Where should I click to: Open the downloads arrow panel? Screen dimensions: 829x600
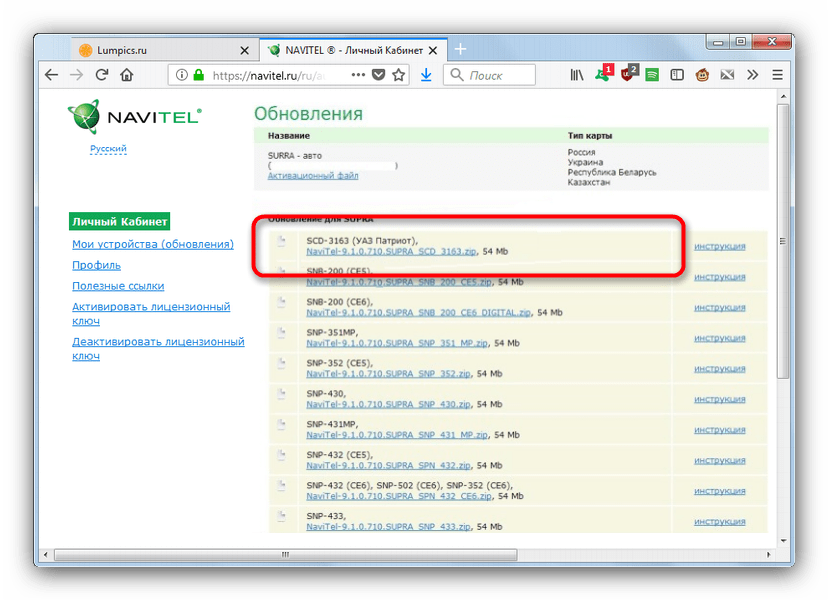point(425,75)
